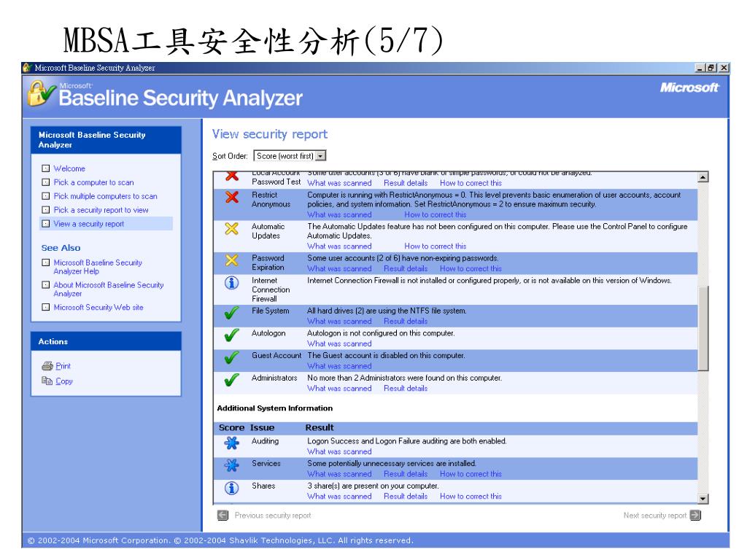Click the Sort Order dropdown arrow
This screenshot has height=560, width=747.
click(x=321, y=156)
